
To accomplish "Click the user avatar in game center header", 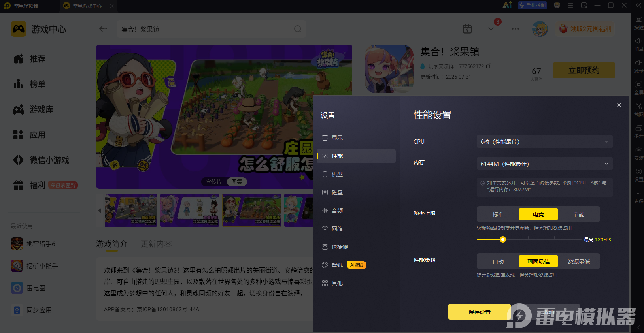I will [x=540, y=29].
